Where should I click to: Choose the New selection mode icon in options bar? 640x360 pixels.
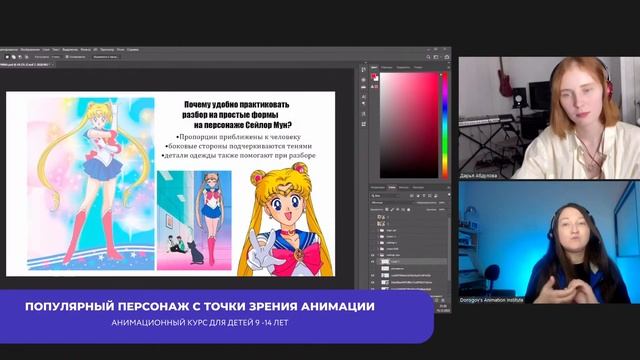(x=7, y=57)
